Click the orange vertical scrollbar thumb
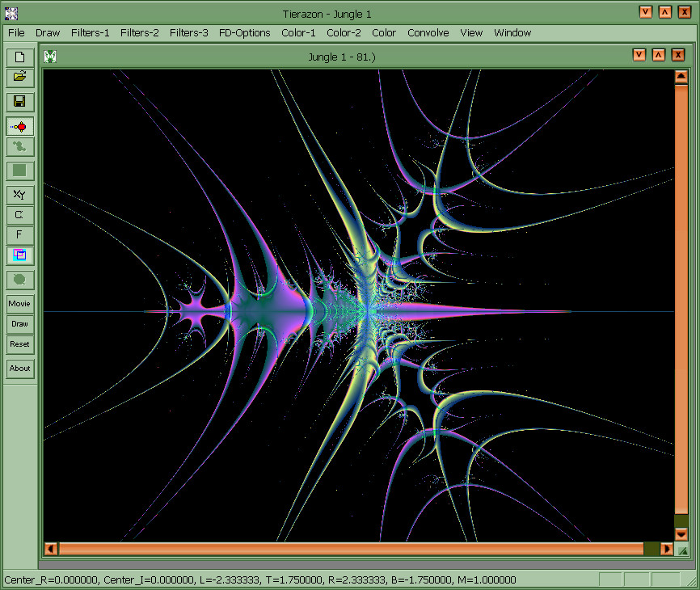Viewport: 700px width, 590px height. pos(681,299)
